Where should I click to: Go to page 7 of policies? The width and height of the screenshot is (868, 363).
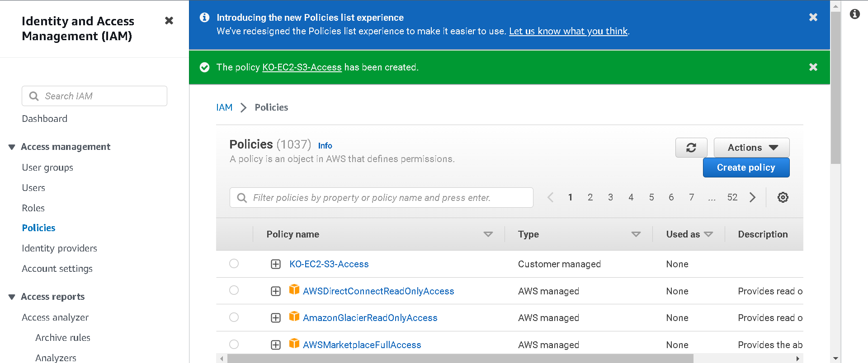(691, 197)
